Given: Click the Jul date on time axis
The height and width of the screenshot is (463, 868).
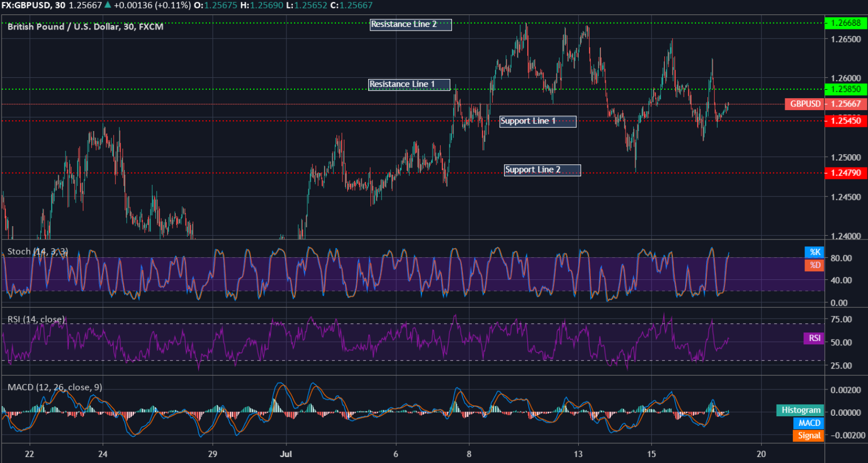Looking at the screenshot, I should point(286,454).
